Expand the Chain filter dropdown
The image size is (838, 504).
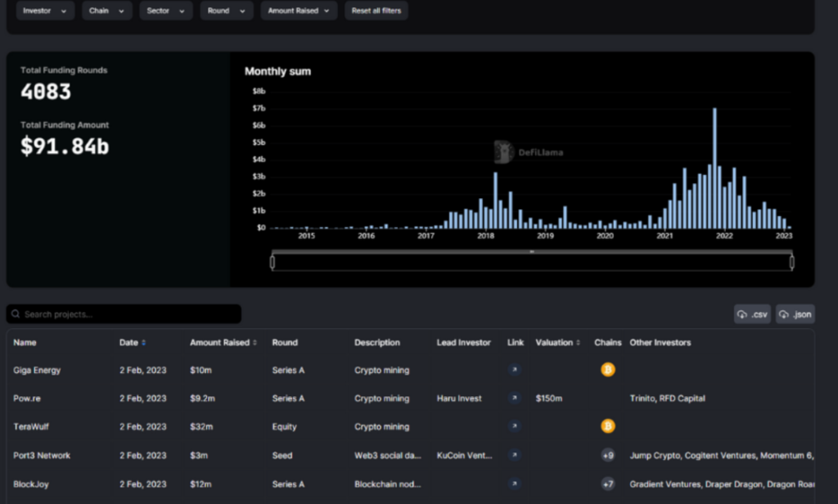(x=107, y=11)
